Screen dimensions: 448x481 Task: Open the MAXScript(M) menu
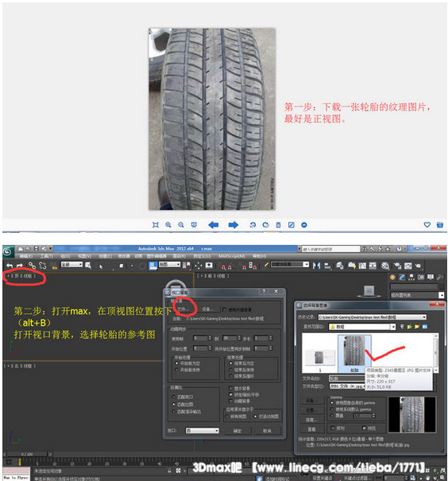pos(232,256)
